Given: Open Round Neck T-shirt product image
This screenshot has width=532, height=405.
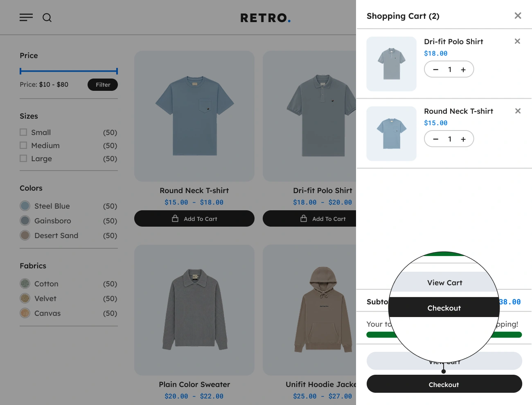Looking at the screenshot, I should tap(194, 116).
